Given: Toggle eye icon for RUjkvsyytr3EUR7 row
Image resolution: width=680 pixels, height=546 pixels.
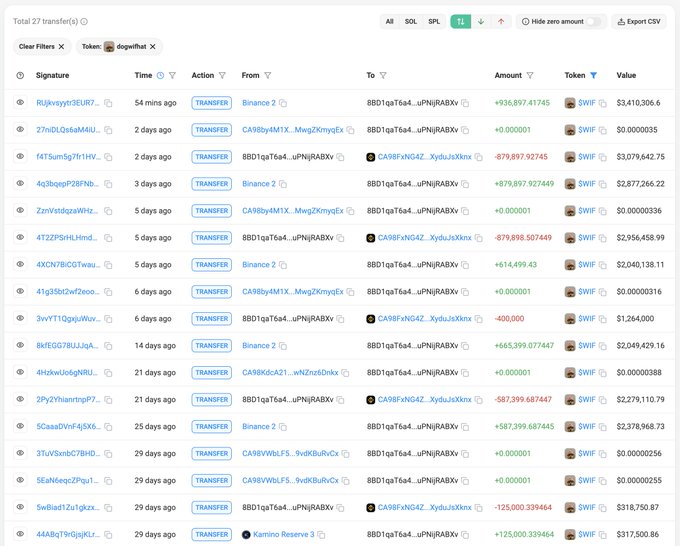Looking at the screenshot, I should (x=20, y=103).
